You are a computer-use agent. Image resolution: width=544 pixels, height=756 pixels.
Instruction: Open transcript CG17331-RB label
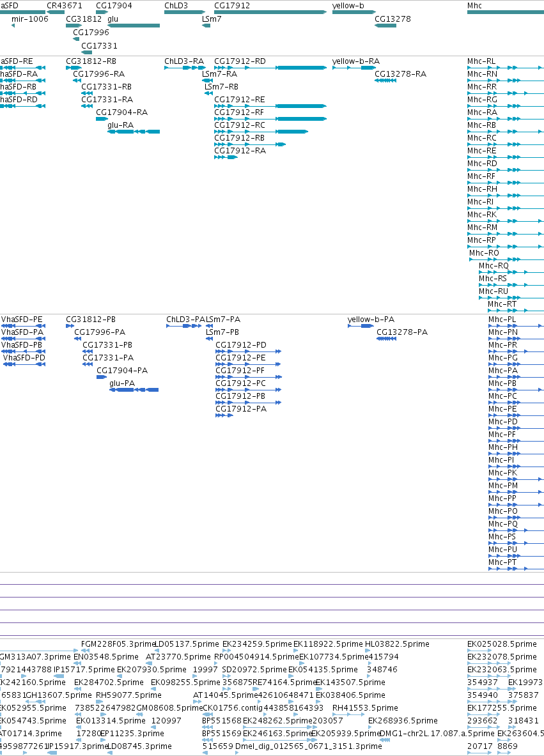click(107, 87)
